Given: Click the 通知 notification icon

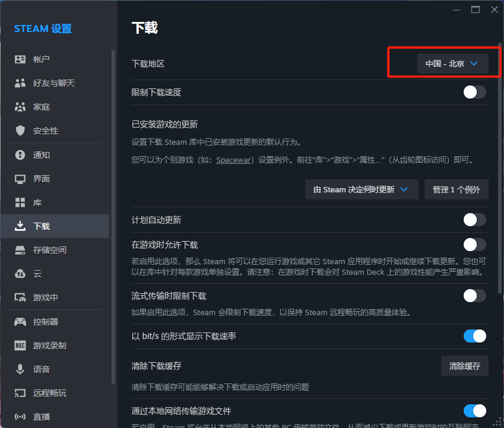Looking at the screenshot, I should click(20, 155).
